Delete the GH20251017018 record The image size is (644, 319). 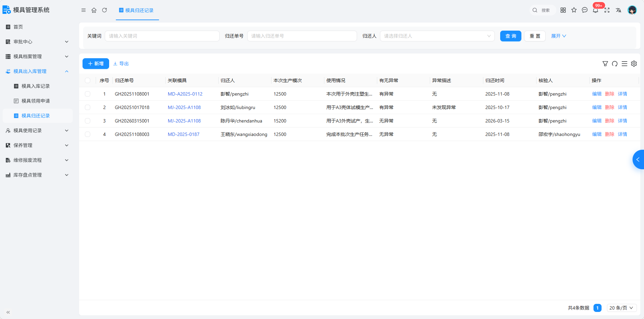point(609,107)
